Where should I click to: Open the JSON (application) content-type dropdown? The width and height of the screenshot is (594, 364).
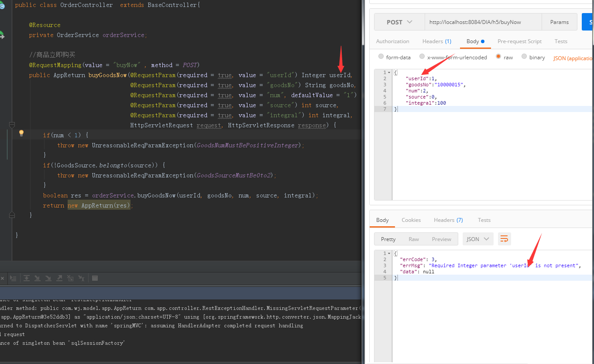click(573, 58)
